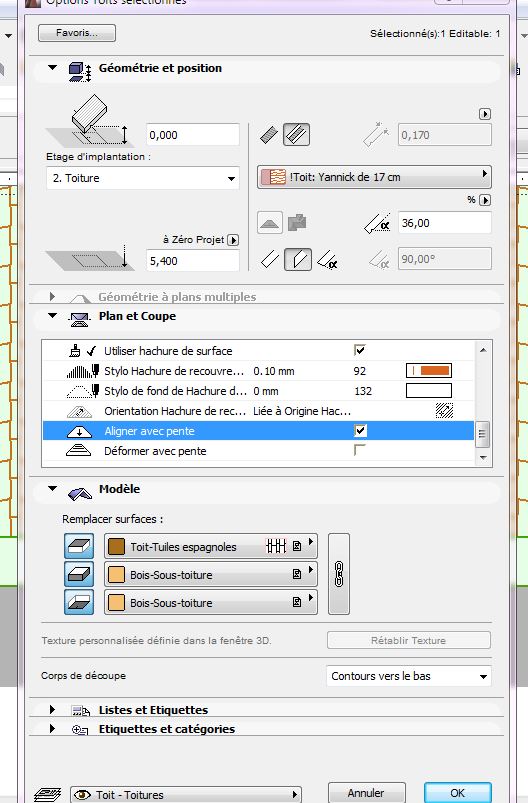Click the Déformer avec pente row icon
Viewport: 528px width, 803px height.
tap(79, 451)
